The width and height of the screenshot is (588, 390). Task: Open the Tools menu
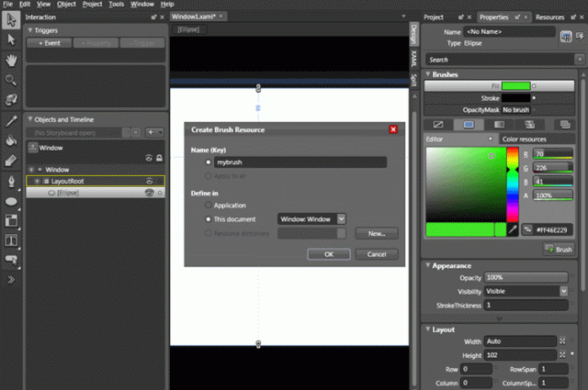coord(117,4)
